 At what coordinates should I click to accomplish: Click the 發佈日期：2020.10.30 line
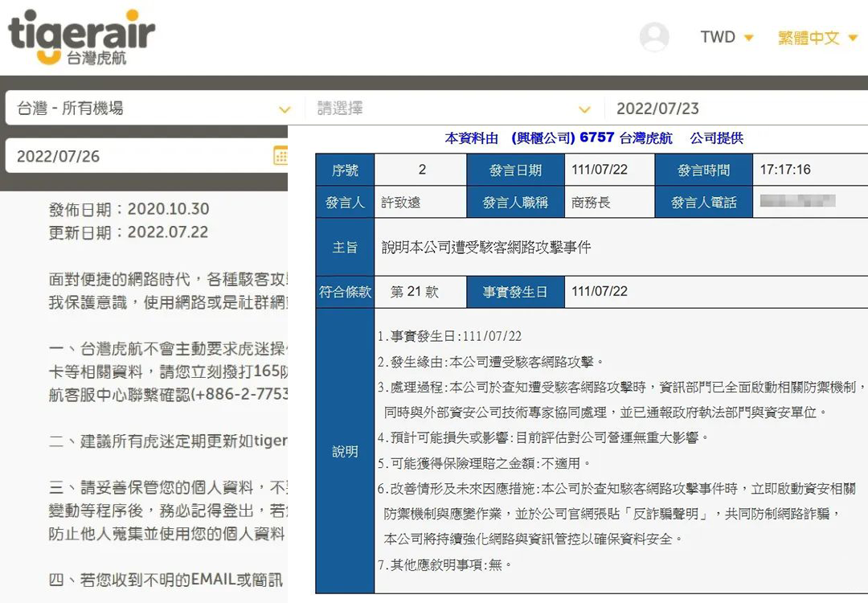(x=129, y=209)
